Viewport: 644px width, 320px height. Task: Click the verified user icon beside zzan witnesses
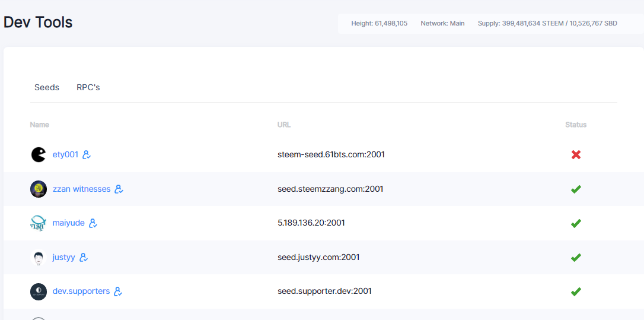(119, 189)
